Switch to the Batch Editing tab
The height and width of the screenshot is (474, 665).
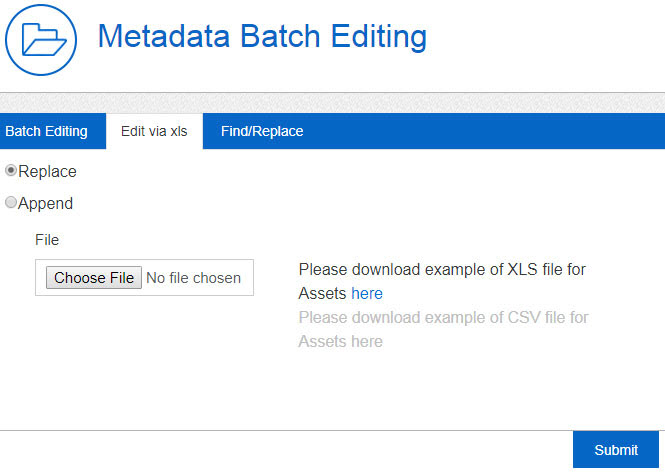point(46,131)
